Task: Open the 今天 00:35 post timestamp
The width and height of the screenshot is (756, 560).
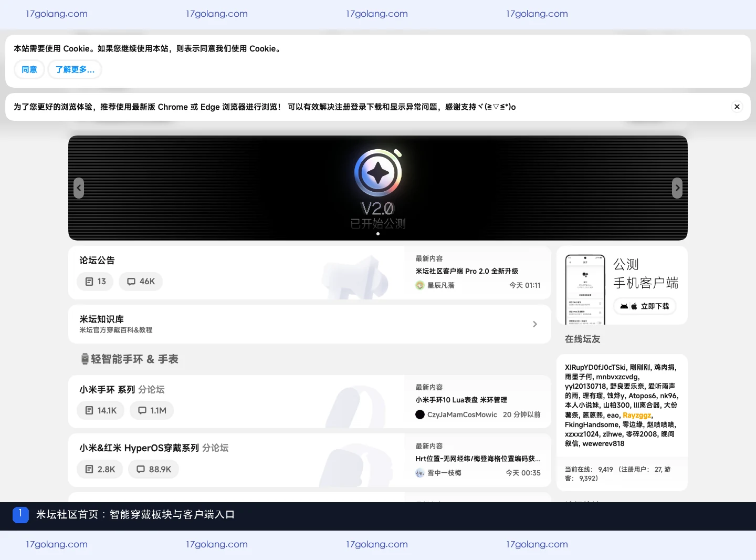Action: pyautogui.click(x=523, y=473)
